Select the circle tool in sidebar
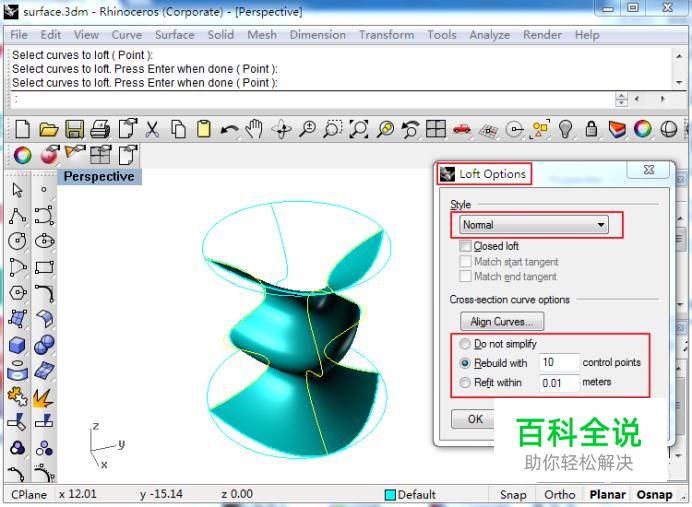Viewport: 692px width, 507px height. pyautogui.click(x=18, y=241)
